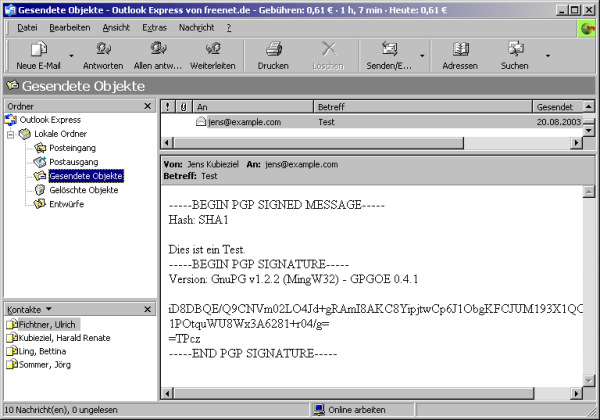Select contact Fichtner, Ulrich

click(x=47, y=325)
